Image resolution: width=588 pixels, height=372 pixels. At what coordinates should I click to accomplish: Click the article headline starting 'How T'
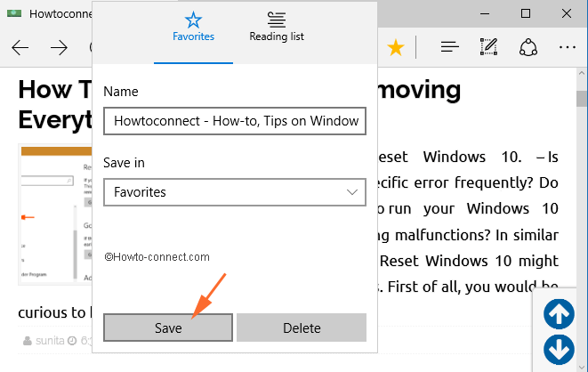(x=55, y=104)
